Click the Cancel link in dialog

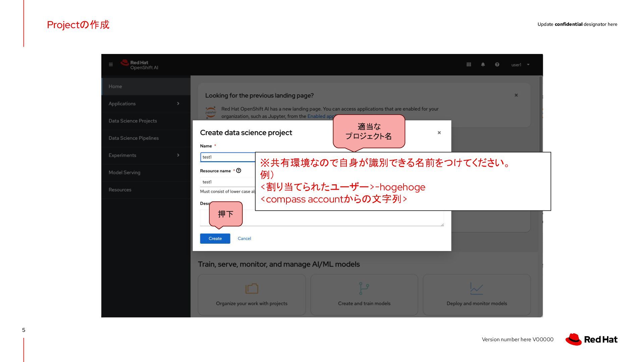tap(244, 239)
